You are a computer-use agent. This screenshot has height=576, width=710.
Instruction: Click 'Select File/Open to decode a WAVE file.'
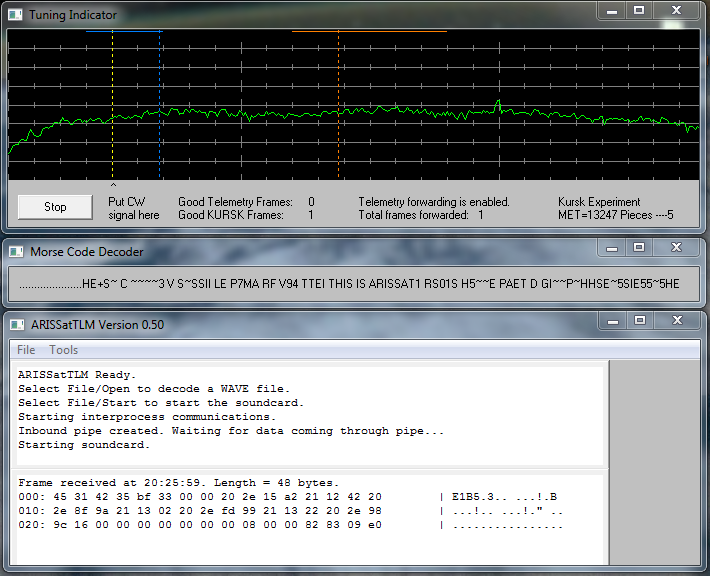(154, 389)
